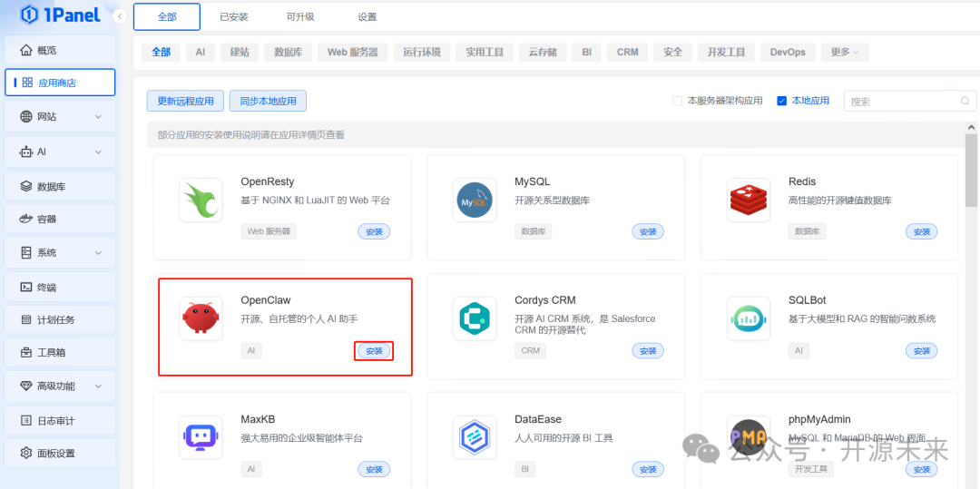Expand the 网站 sidebar submenu chevron

[x=98, y=117]
